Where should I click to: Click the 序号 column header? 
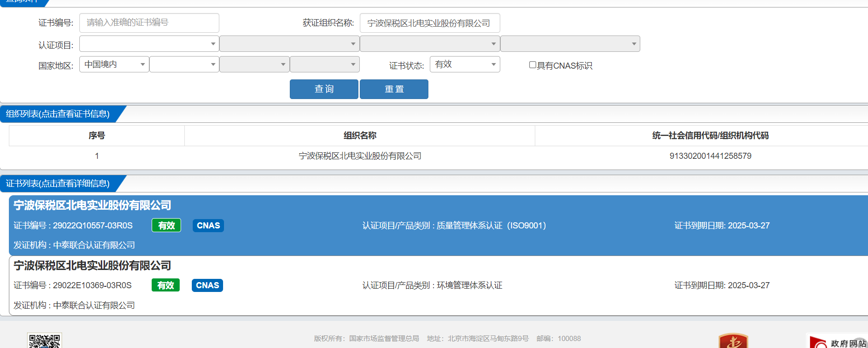click(x=97, y=135)
